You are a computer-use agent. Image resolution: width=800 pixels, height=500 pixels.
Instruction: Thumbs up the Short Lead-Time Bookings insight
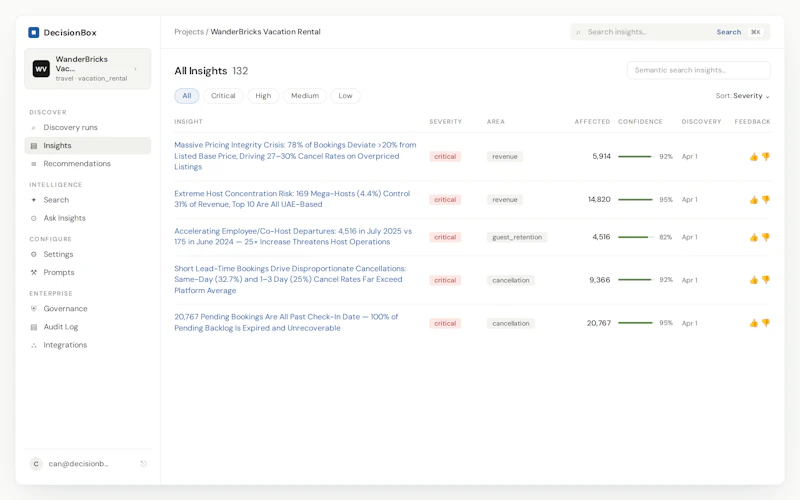click(754, 280)
